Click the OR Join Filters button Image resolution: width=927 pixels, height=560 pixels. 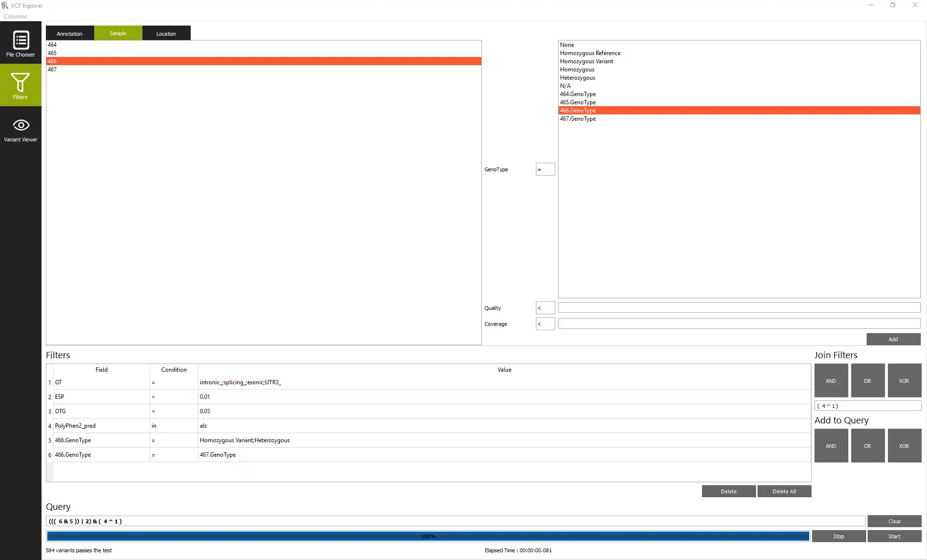868,380
